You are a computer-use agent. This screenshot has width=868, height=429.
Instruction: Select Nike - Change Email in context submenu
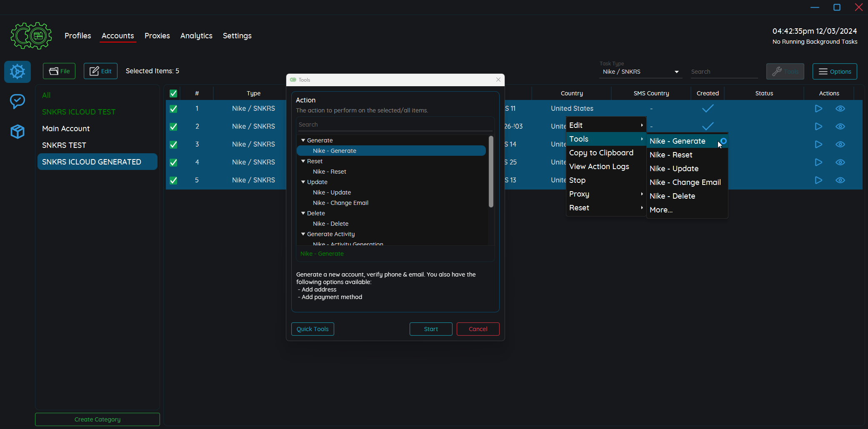685,182
